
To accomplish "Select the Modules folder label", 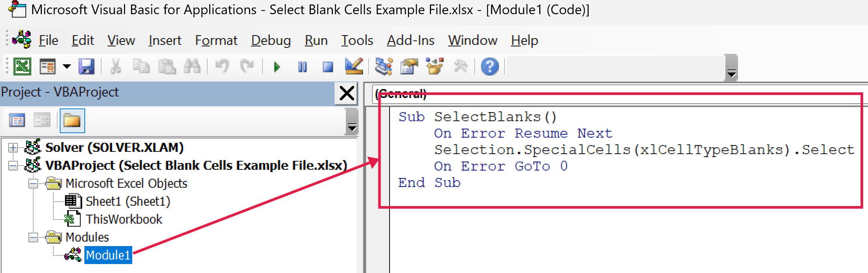I will coord(87,237).
